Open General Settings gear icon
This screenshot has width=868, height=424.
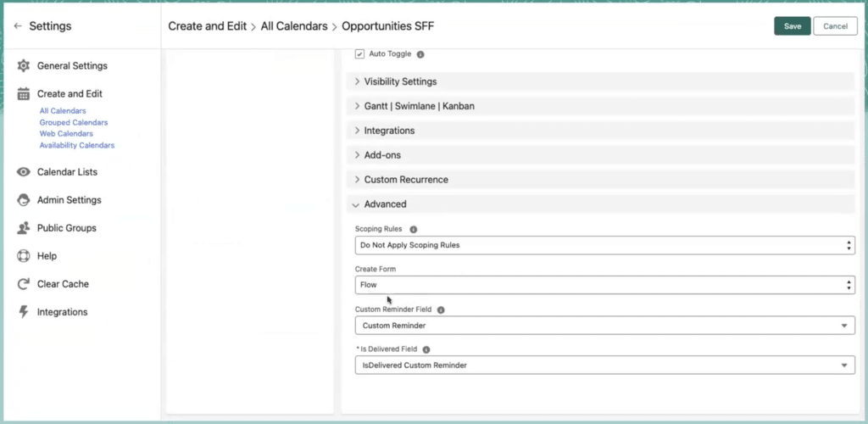coord(23,66)
